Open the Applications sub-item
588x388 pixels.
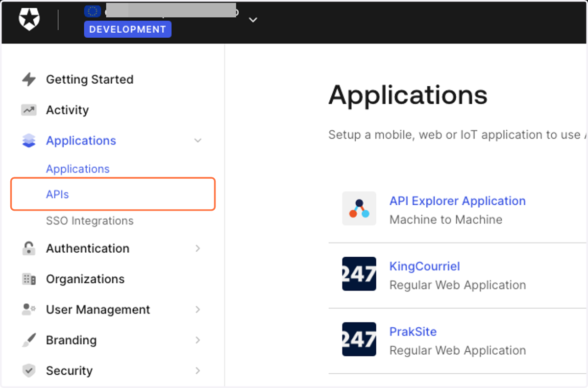(78, 169)
